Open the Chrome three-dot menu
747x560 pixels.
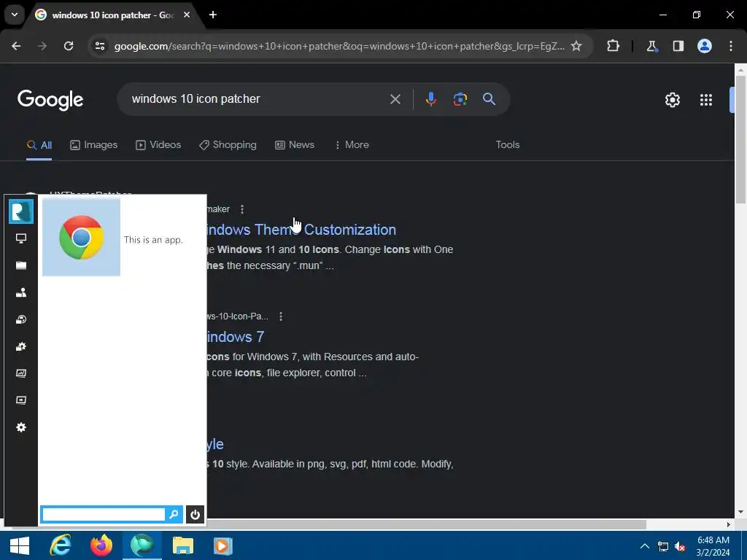click(731, 46)
